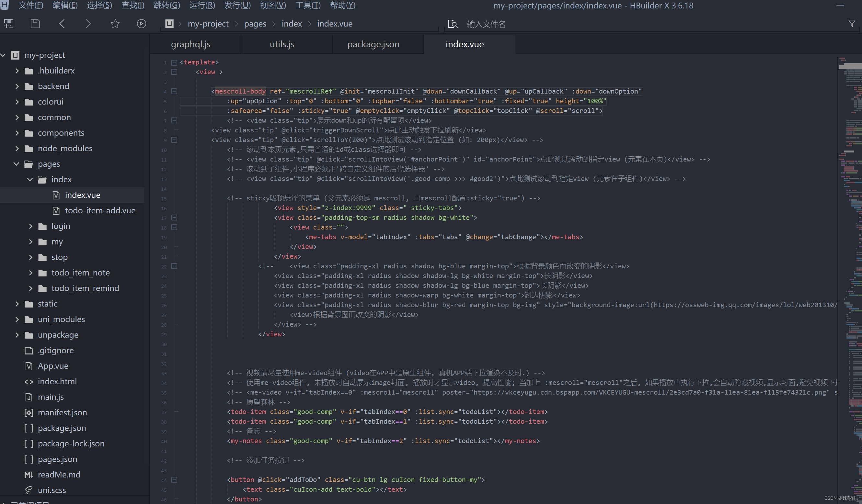Collapse the pages folder

pyautogui.click(x=17, y=164)
